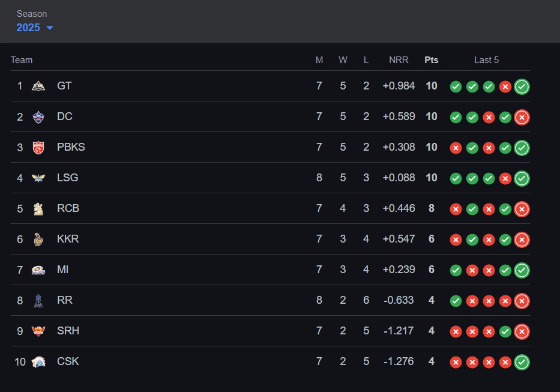
Task: Click DC's latest loss result circle
Action: 522,117
